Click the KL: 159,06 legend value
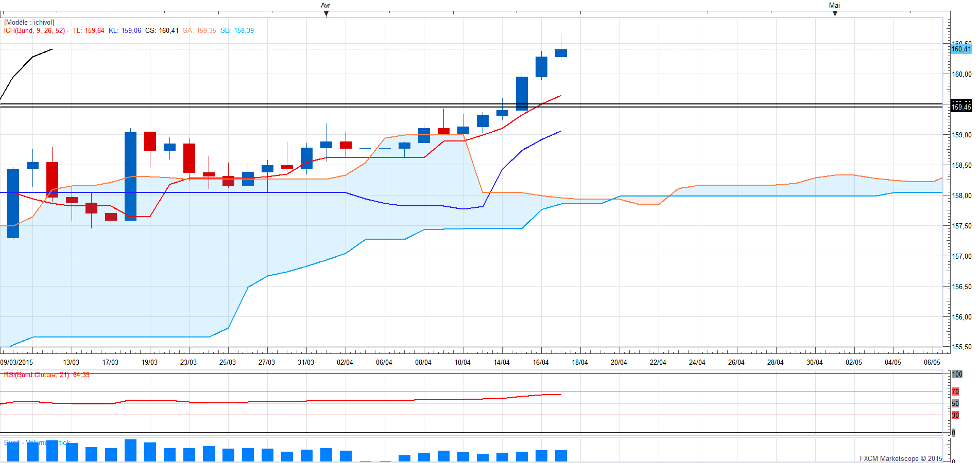This screenshot has height=463, width=980. click(125, 31)
